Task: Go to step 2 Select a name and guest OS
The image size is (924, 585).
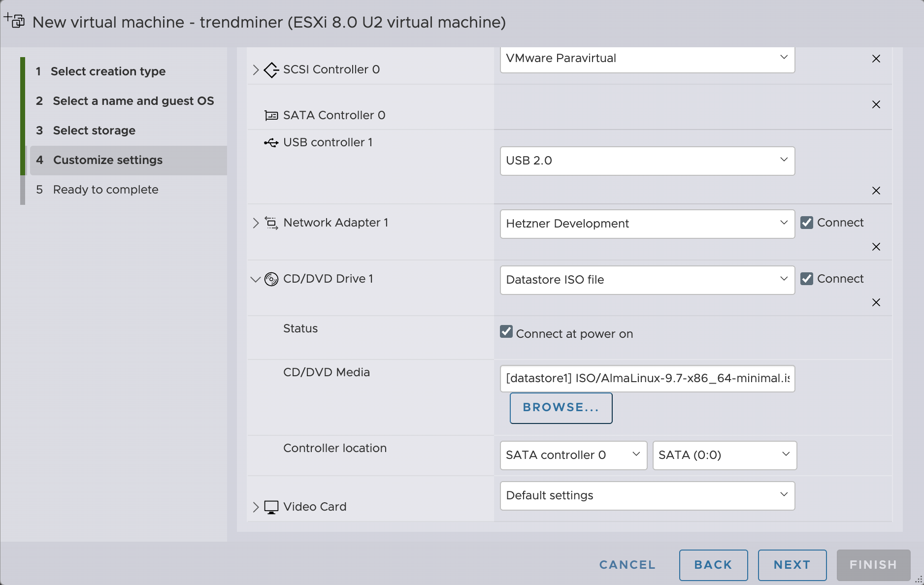Action: click(x=128, y=101)
